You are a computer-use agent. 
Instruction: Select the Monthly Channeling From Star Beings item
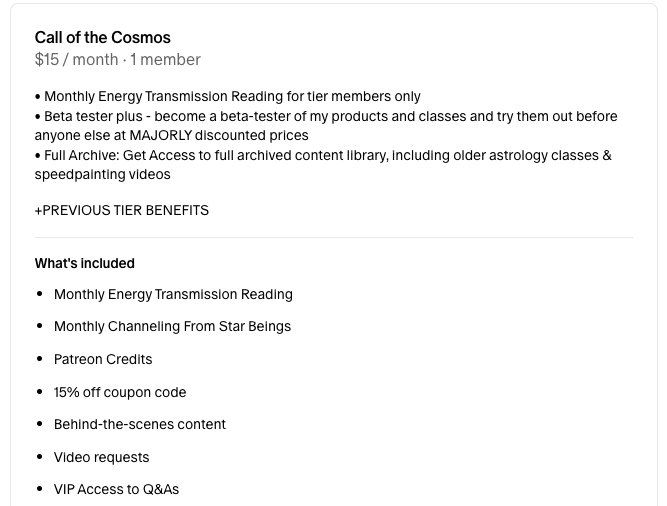coord(172,326)
